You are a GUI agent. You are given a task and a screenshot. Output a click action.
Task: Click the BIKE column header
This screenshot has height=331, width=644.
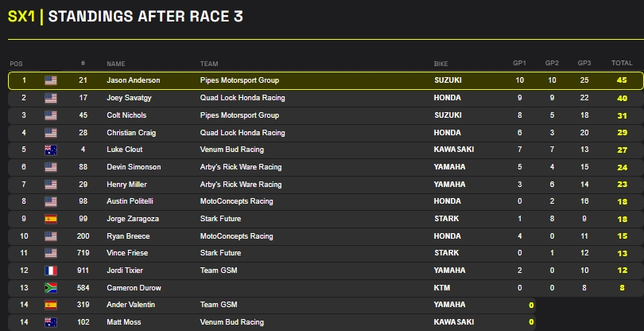point(441,63)
